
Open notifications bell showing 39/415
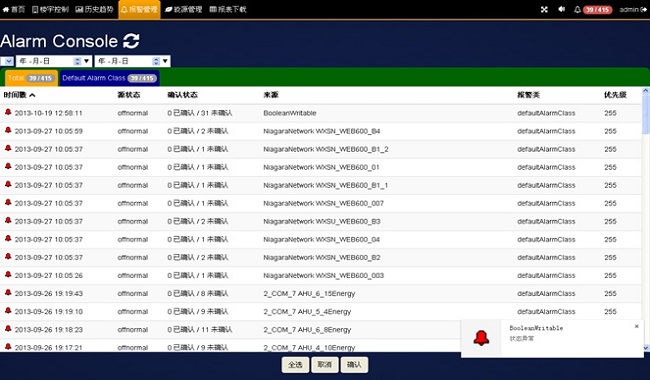click(x=593, y=10)
